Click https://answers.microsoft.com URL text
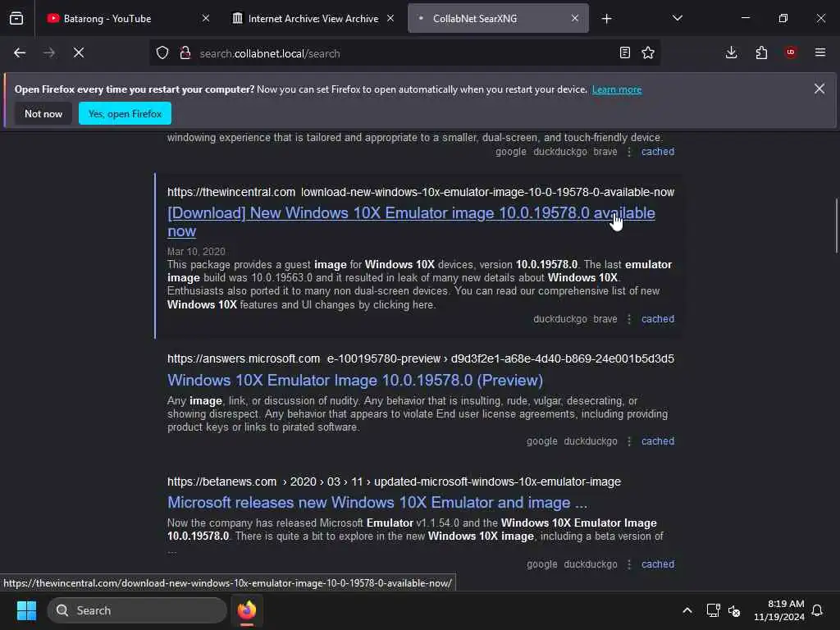 (243, 359)
